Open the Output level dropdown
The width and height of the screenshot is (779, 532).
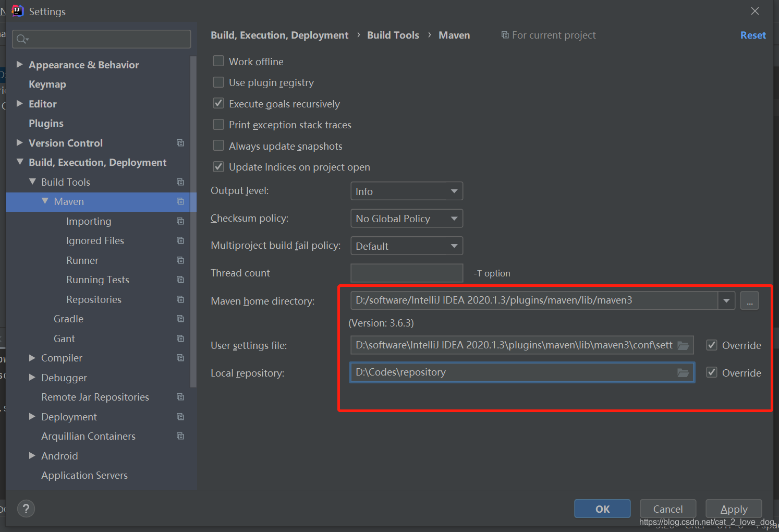coord(407,191)
